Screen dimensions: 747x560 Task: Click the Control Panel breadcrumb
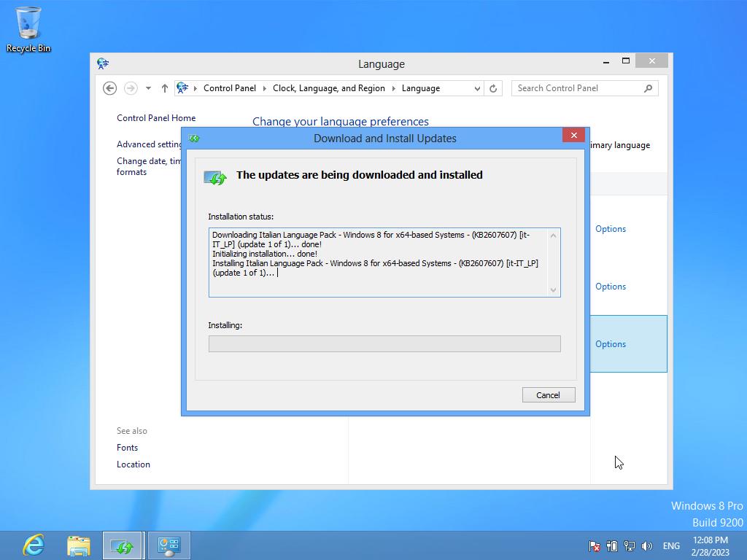230,88
